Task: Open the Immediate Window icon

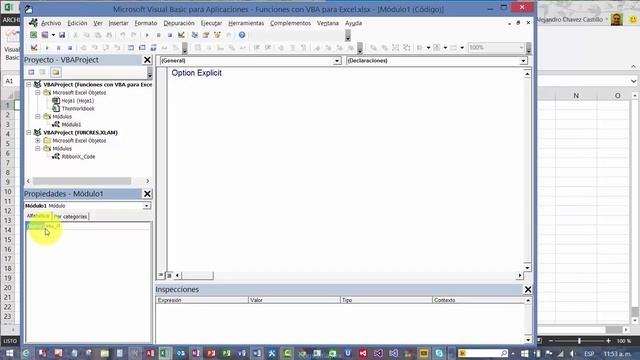Action: (x=142, y=48)
